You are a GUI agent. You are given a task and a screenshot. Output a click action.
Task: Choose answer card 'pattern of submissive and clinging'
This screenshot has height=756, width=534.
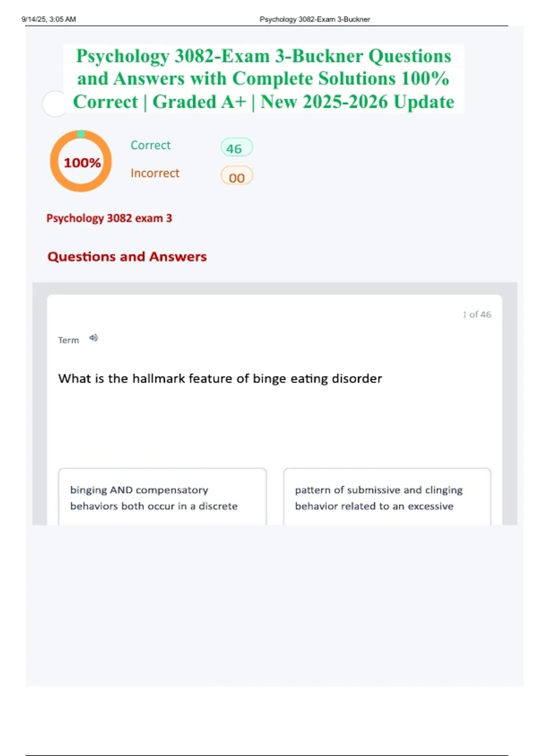387,497
